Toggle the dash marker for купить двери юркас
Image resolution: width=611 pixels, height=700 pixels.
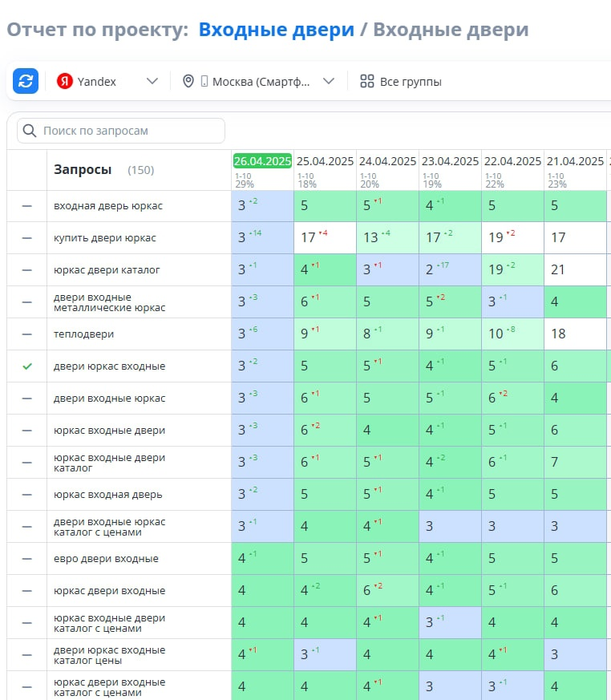[x=26, y=238]
